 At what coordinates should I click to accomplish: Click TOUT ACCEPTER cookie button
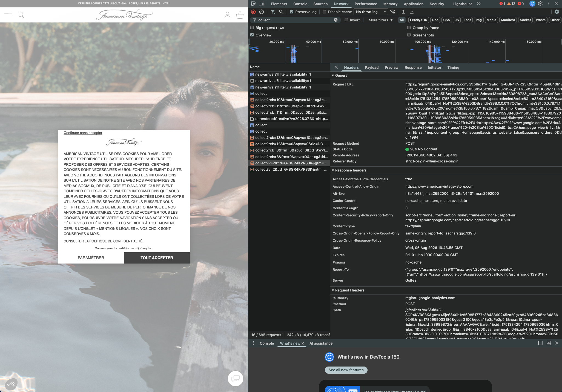157,258
